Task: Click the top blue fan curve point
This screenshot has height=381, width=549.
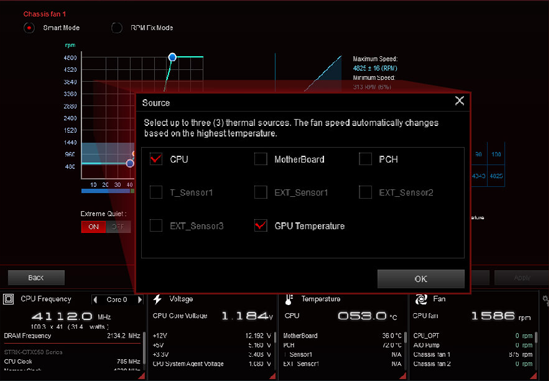Action: [x=172, y=57]
